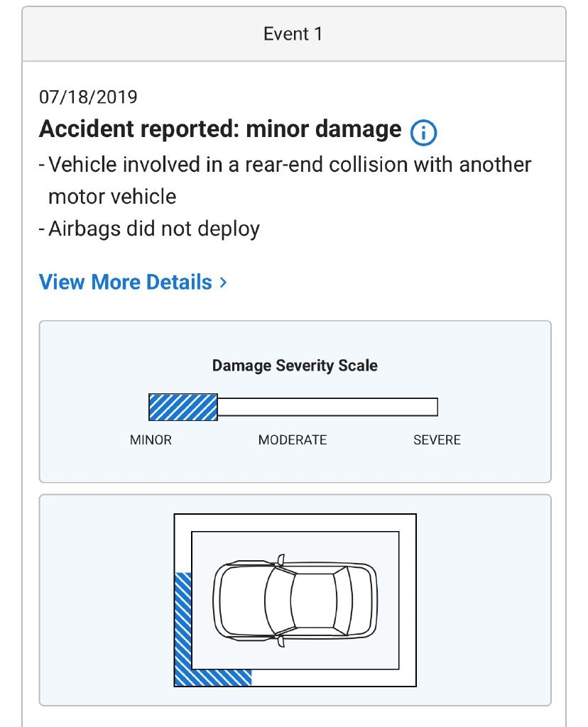Image resolution: width=588 pixels, height=727 pixels.
Task: Click the blue hatched horizontal damage zone strip
Action: point(221,677)
